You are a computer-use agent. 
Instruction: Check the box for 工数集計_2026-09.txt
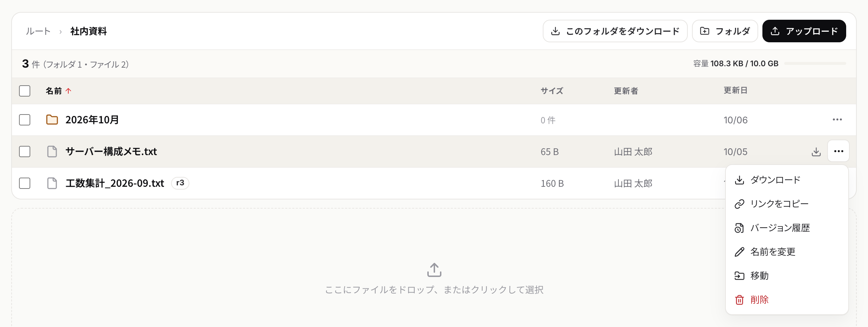pos(25,183)
